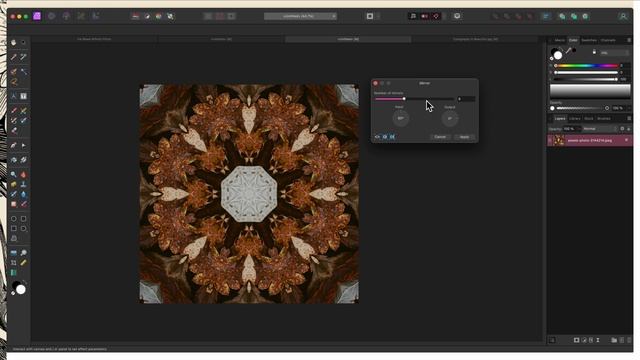The height and width of the screenshot is (360, 640).
Task: Switch to the Brushes tab
Action: [604, 119]
